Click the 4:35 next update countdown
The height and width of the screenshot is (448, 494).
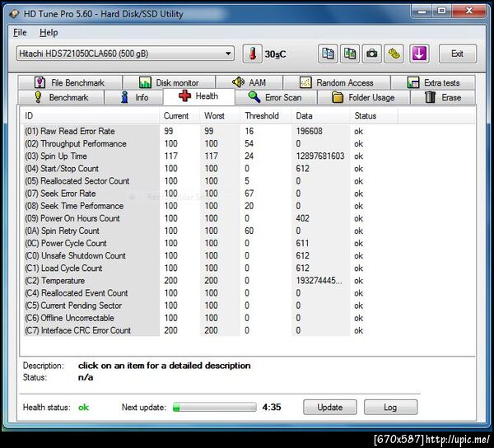[x=272, y=407]
